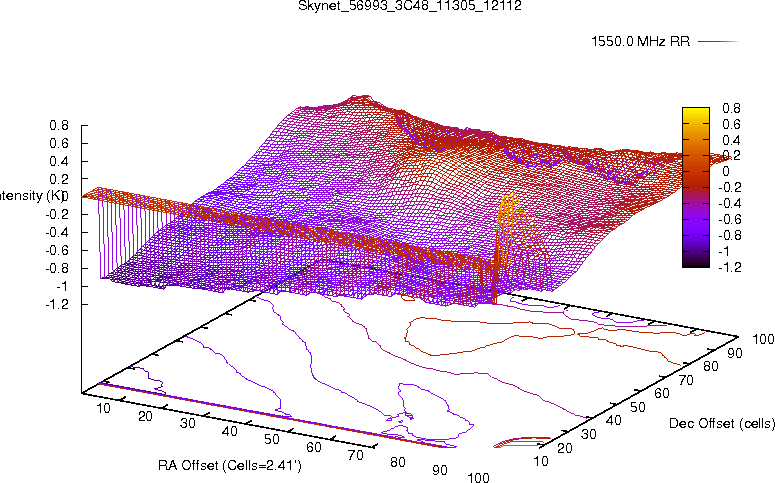Click the 0 label on the color bar

point(725,172)
